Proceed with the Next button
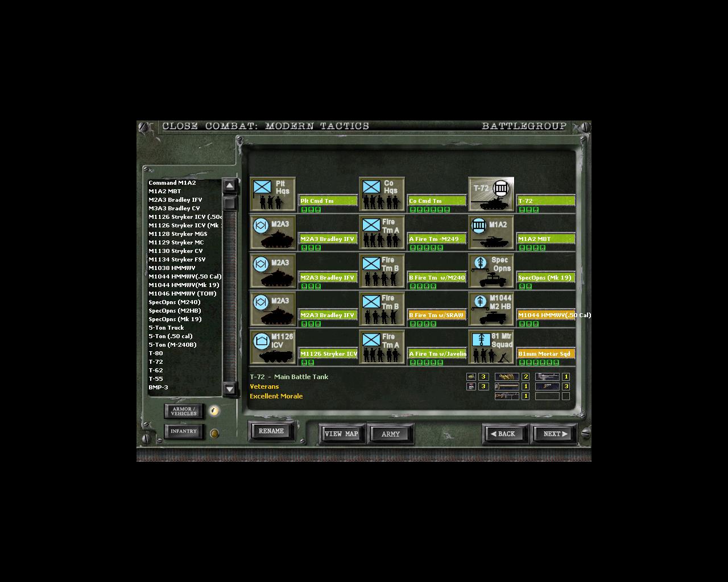This screenshot has width=728, height=582. point(555,434)
